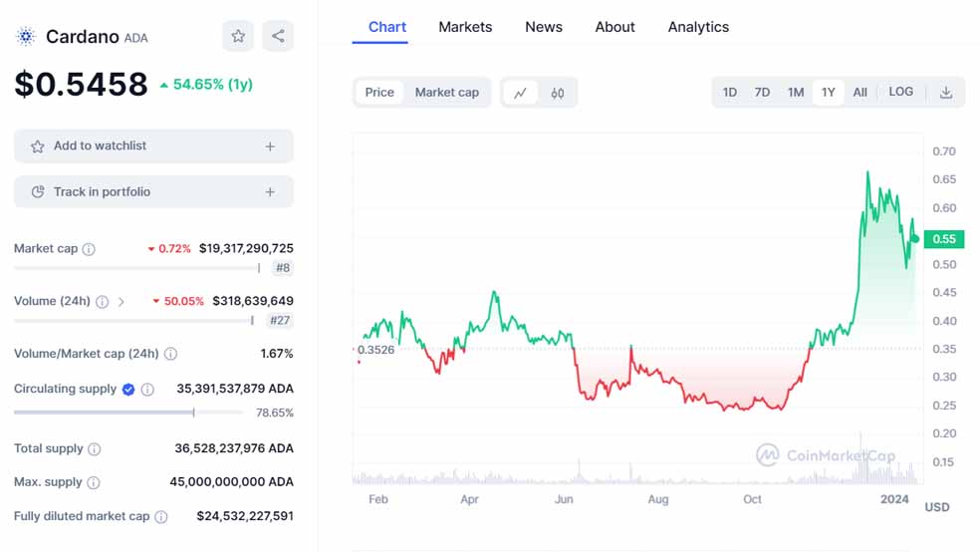Image resolution: width=980 pixels, height=552 pixels.
Task: Click info icon next to Max. supply
Action: (93, 482)
